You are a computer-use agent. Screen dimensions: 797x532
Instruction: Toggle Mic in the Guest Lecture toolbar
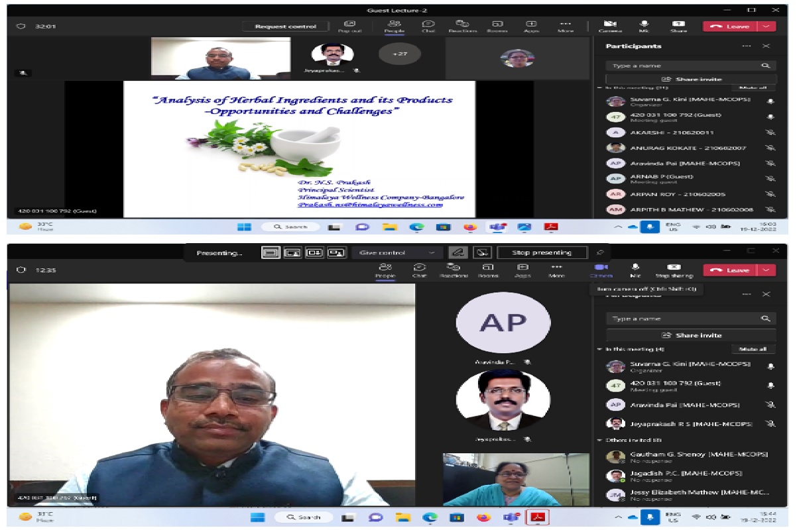pyautogui.click(x=643, y=25)
